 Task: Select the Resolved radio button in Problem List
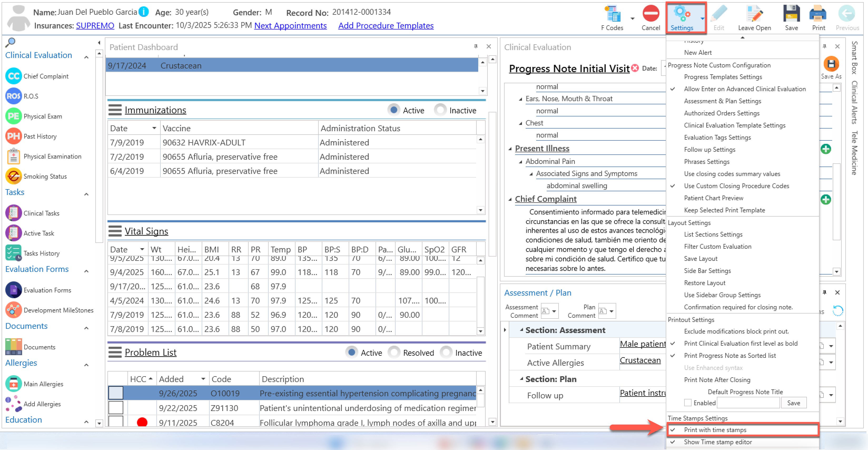coord(394,352)
